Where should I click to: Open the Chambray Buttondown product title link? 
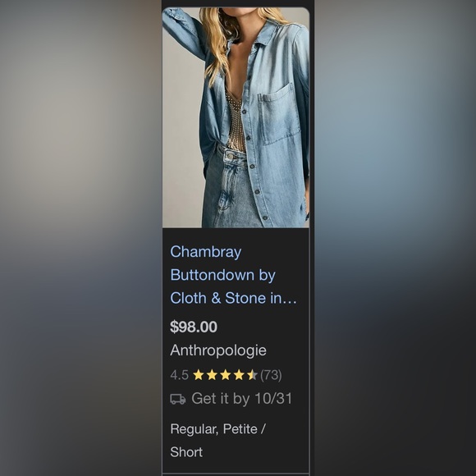pos(233,275)
